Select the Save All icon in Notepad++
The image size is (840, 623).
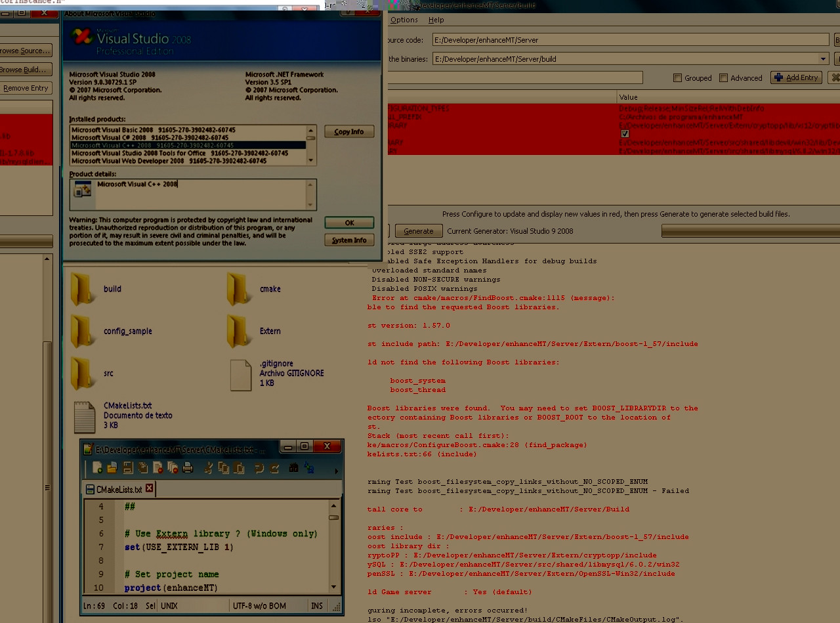[142, 467]
